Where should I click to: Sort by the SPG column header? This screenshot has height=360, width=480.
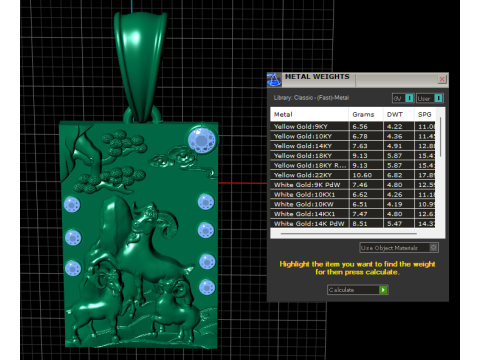click(x=425, y=114)
